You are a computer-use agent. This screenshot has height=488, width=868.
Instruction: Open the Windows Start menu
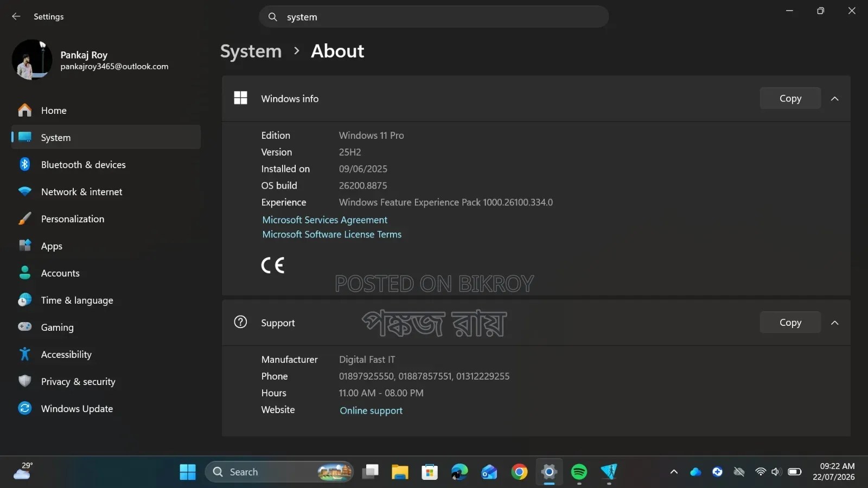pyautogui.click(x=188, y=472)
